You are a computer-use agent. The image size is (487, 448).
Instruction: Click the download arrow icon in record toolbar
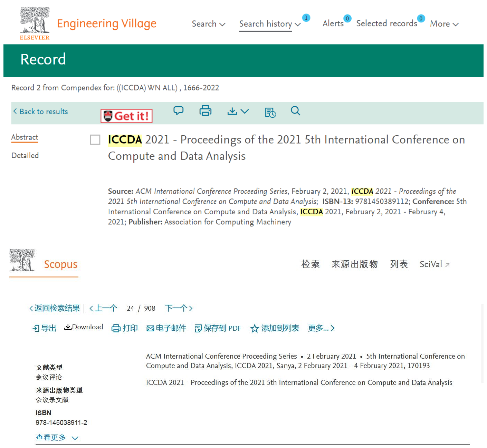[x=232, y=111]
